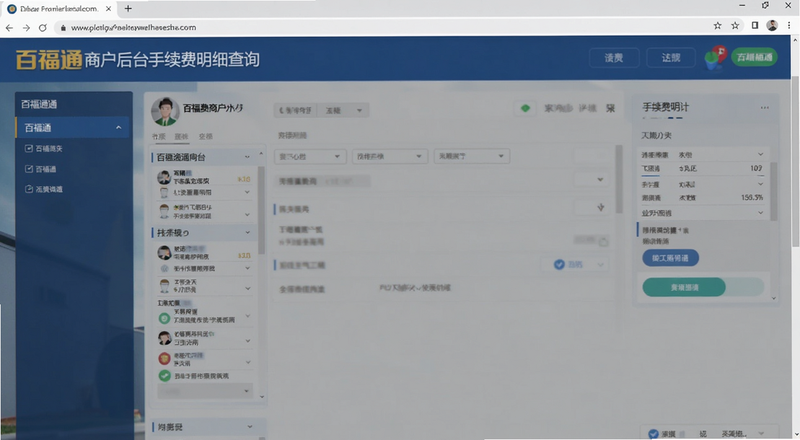Click the blue pill button in fee panel

pyautogui.click(x=670, y=258)
